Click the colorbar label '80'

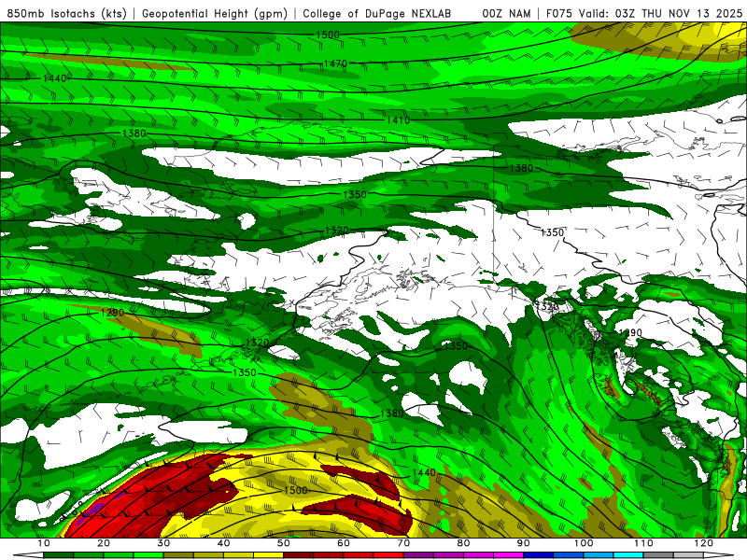coord(463,543)
